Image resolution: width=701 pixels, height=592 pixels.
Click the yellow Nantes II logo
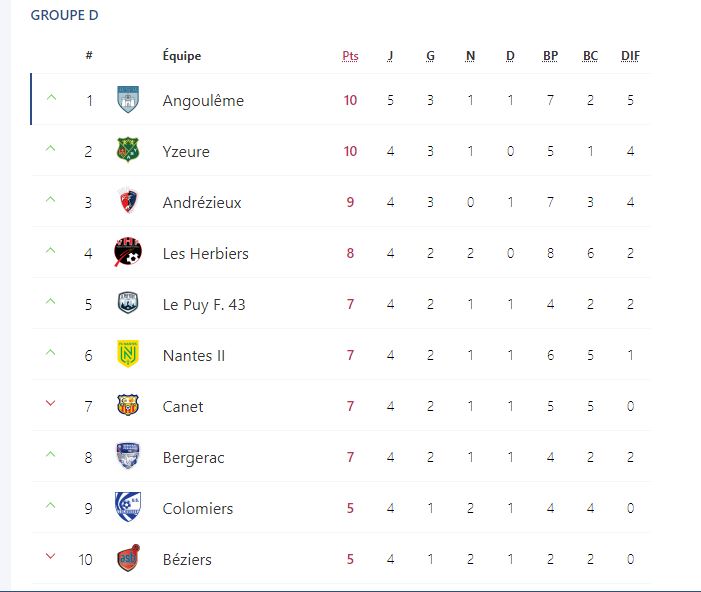[x=128, y=354]
